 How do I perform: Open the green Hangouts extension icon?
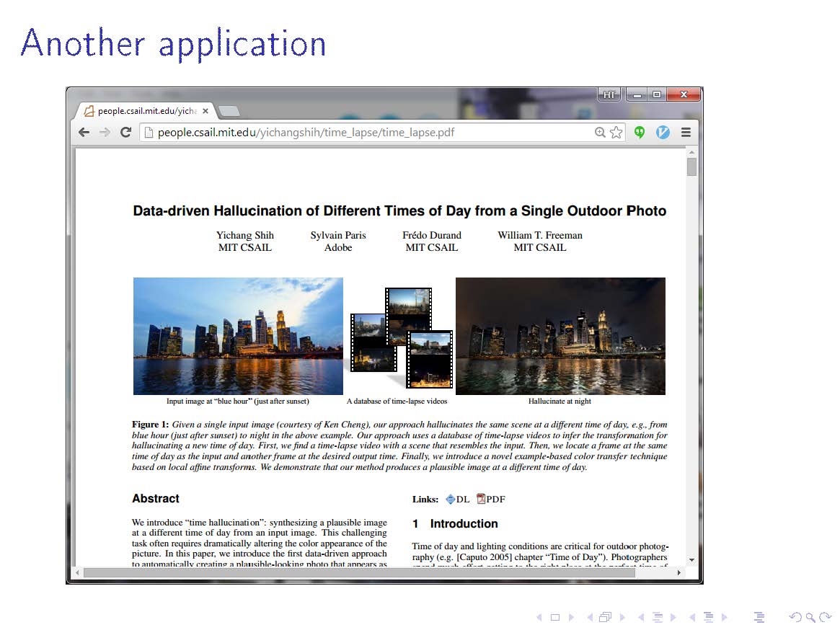[640, 133]
